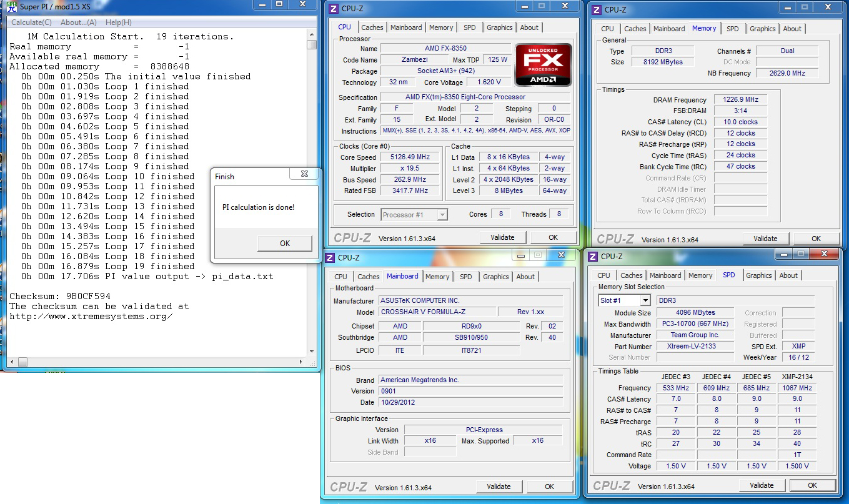Screen dimensions: 849x504
Task: Open the About tab in the CPU-Z Mainboard window
Action: pos(525,277)
